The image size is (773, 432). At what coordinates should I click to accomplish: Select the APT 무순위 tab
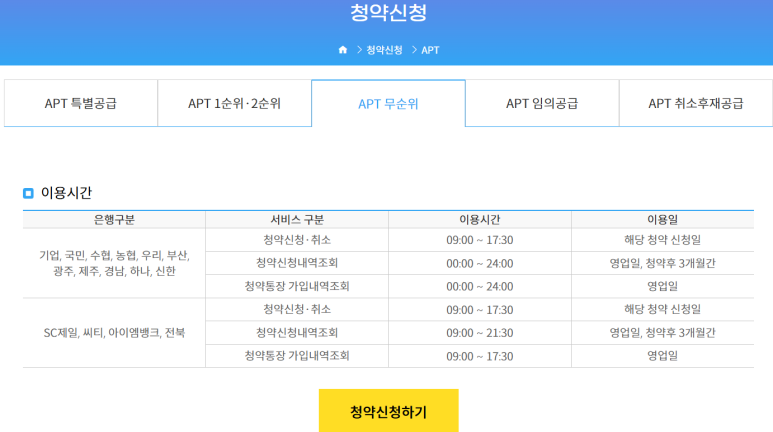pos(388,104)
